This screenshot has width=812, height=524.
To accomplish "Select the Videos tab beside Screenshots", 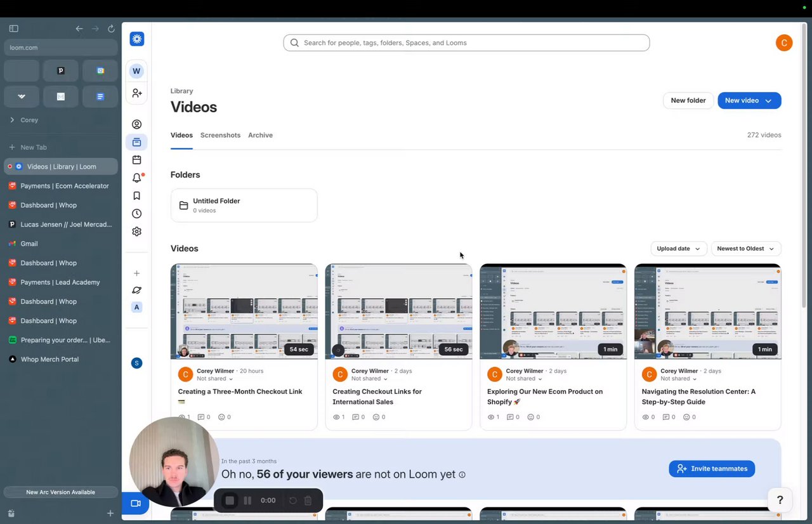I will tap(181, 135).
